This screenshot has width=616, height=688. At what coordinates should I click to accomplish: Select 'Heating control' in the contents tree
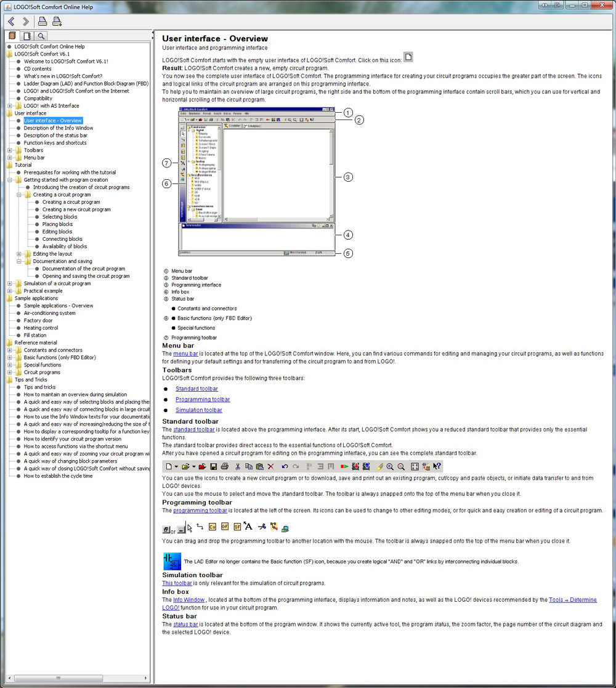[41, 328]
